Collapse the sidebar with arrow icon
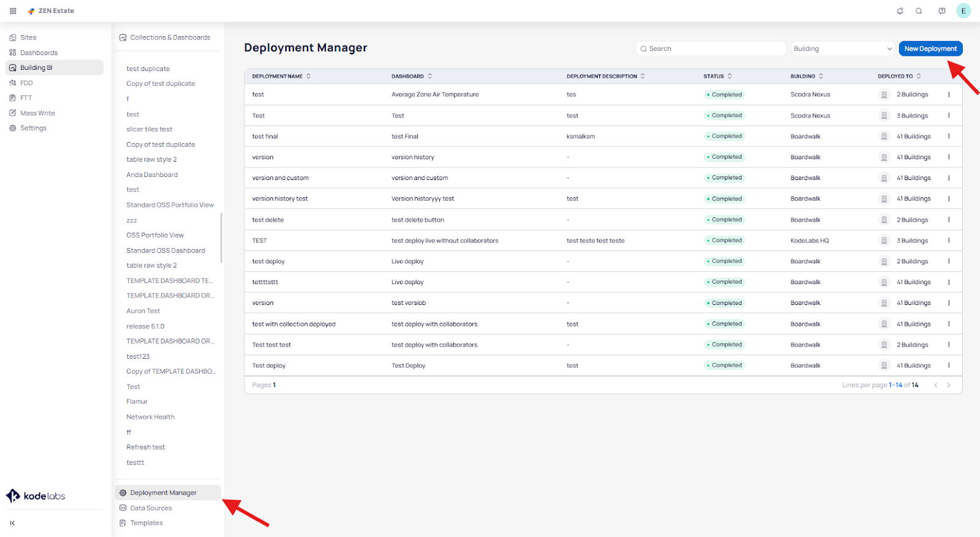 coord(12,523)
